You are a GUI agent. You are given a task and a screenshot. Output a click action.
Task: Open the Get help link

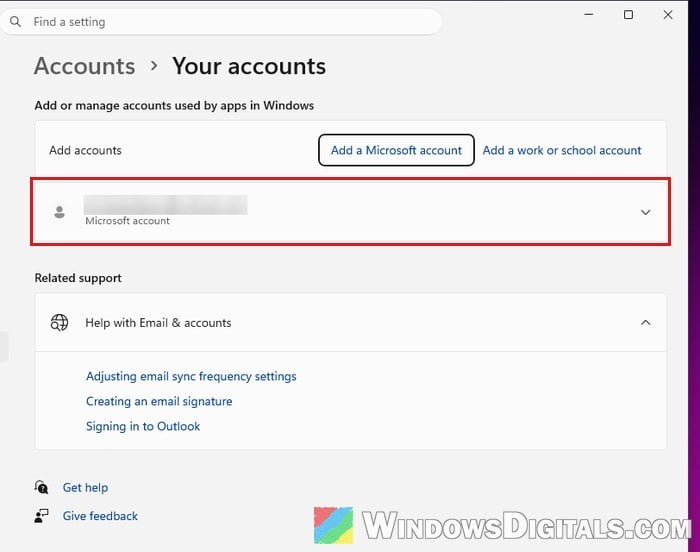tap(85, 487)
